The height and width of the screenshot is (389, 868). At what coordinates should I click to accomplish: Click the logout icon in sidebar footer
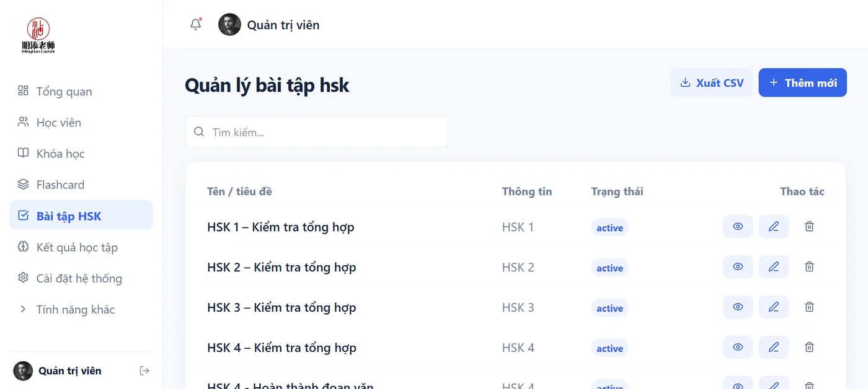pyautogui.click(x=144, y=370)
